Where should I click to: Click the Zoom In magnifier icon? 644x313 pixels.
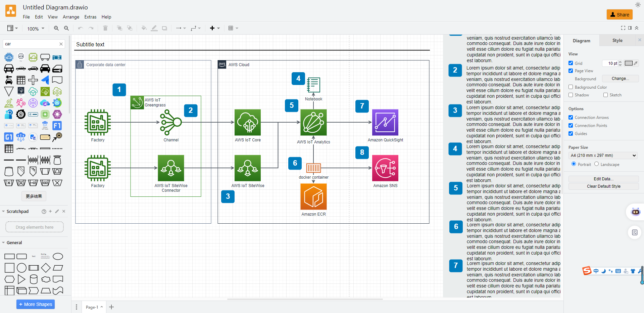[x=56, y=28]
